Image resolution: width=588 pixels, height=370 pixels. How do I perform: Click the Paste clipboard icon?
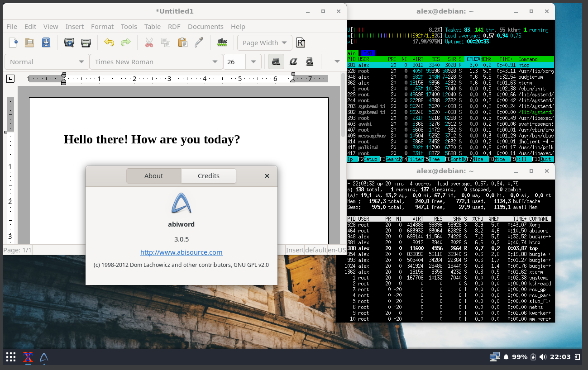tap(182, 43)
